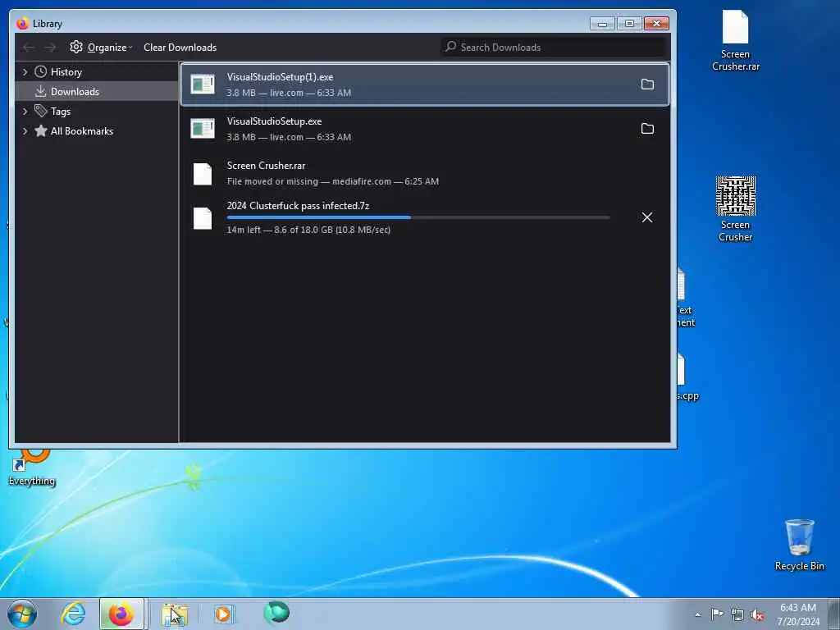Select Screen Crusher.rar desktop icon
The image size is (840, 630).
tap(736, 41)
